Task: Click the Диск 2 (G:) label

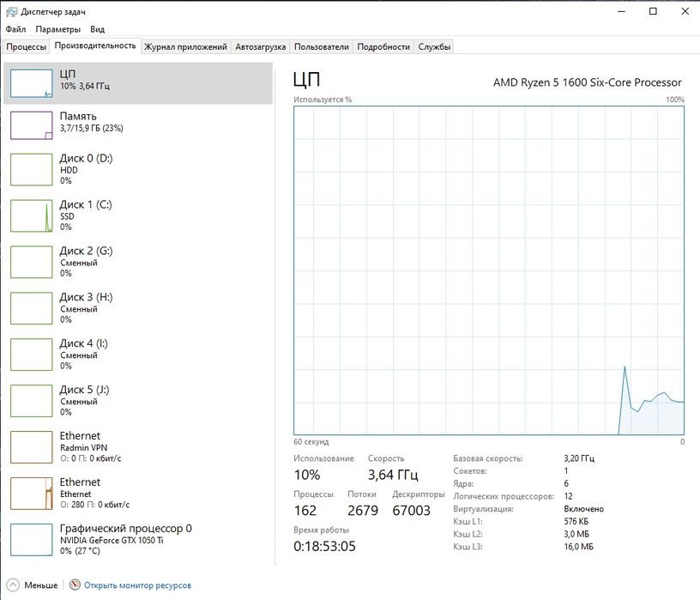Action: pos(86,251)
